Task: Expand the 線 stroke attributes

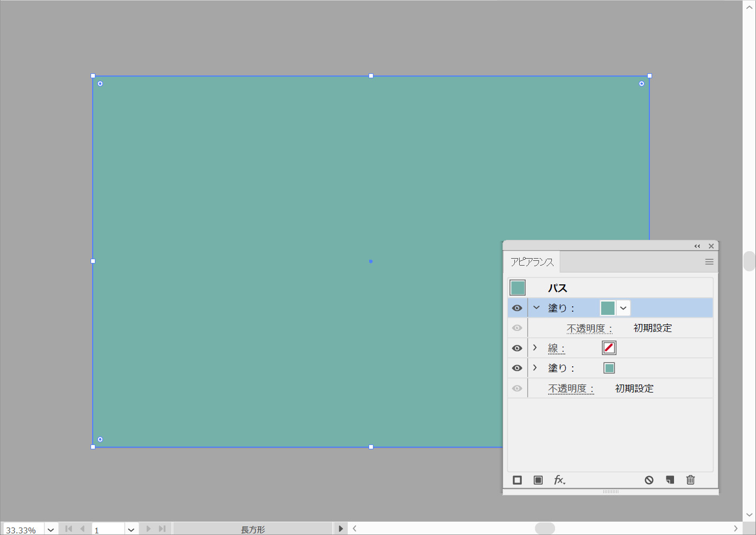Action: 535,348
